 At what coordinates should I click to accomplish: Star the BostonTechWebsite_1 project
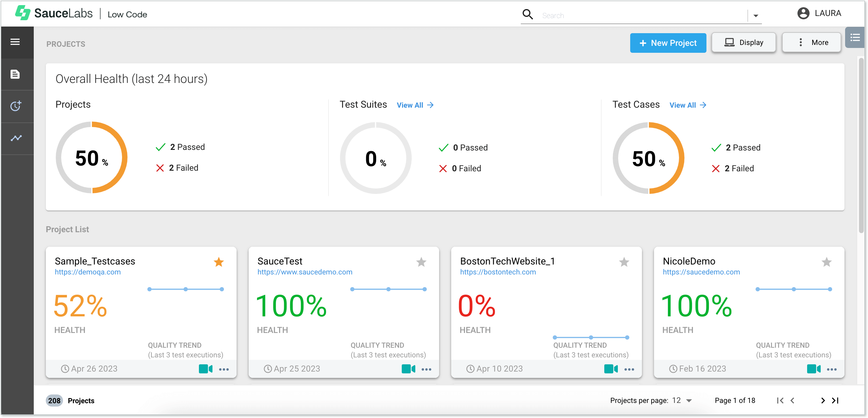[624, 262]
